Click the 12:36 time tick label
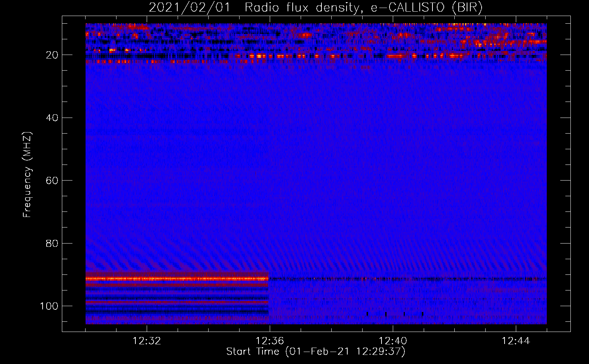The height and width of the screenshot is (364, 589). point(270,341)
